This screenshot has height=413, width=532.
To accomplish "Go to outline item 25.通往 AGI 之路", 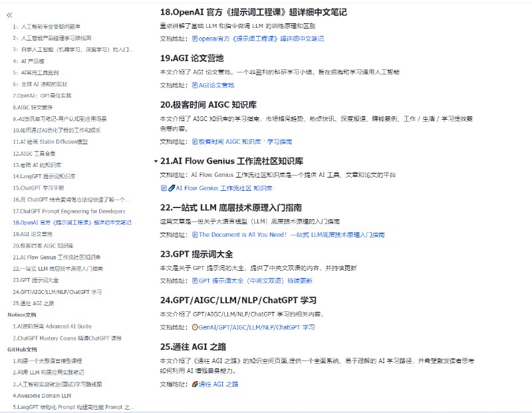I will (33, 303).
